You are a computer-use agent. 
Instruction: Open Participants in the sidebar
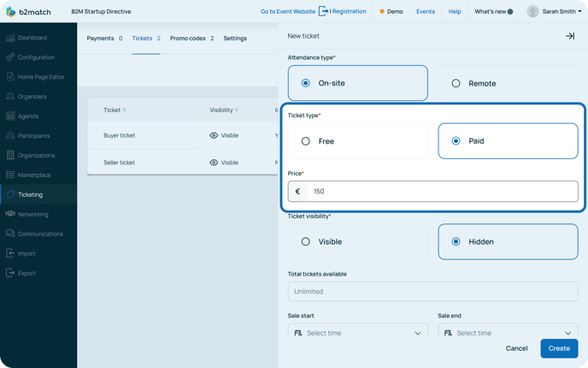pyautogui.click(x=38, y=135)
